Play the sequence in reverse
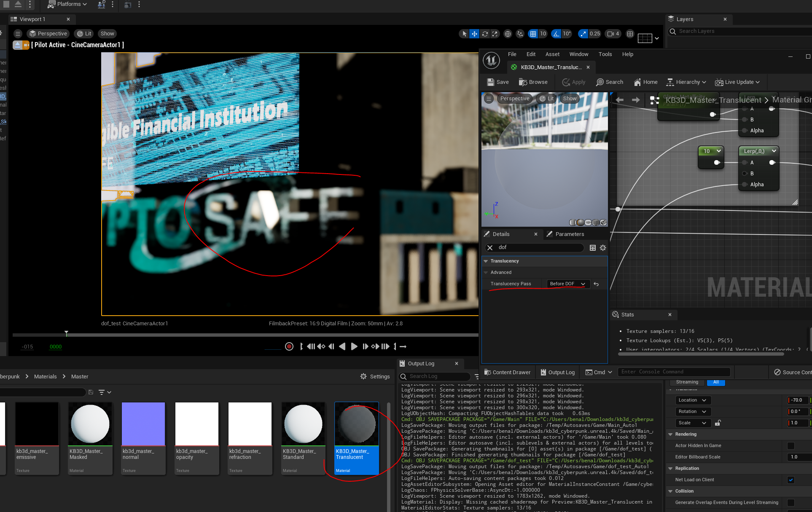812x512 pixels. (x=342, y=346)
